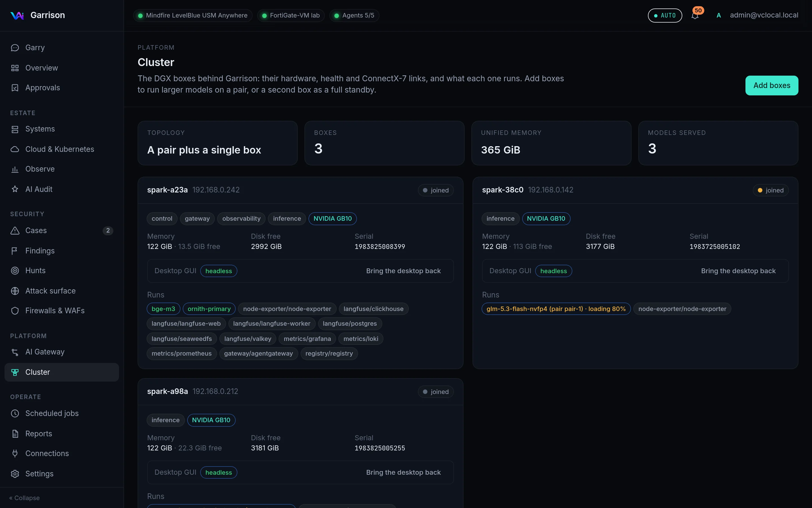
Task: Click the Systems server icon
Action: (15, 129)
